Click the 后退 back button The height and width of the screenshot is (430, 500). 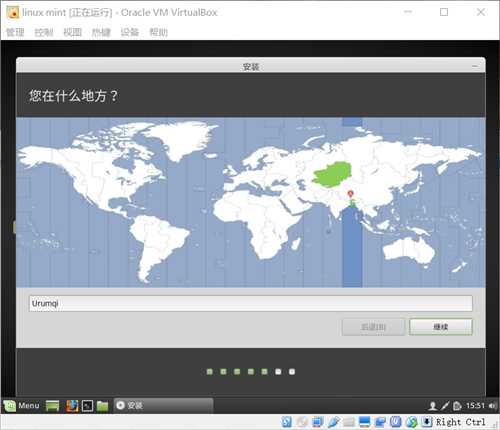373,327
